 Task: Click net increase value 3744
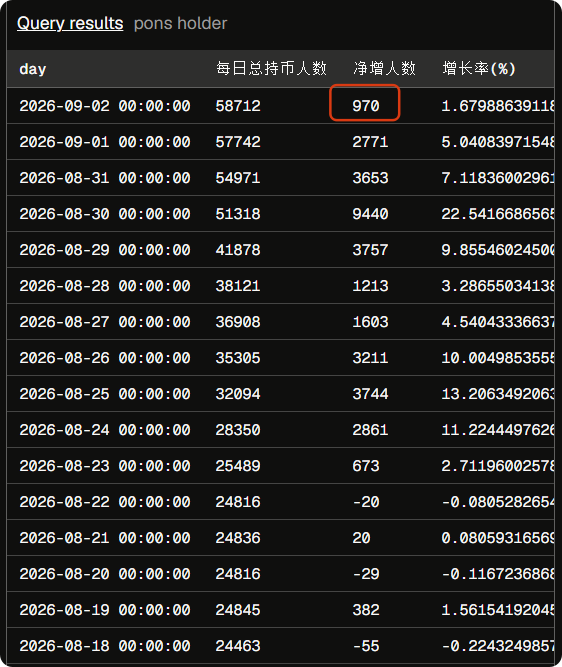pyautogui.click(x=370, y=394)
